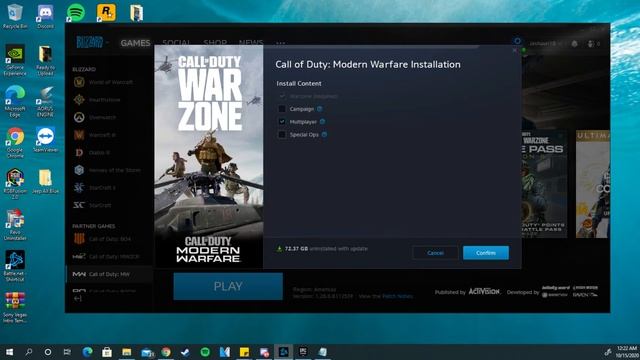Open the Microsoft Edge desktop shortcut
640x360 pixels.
pos(15,101)
